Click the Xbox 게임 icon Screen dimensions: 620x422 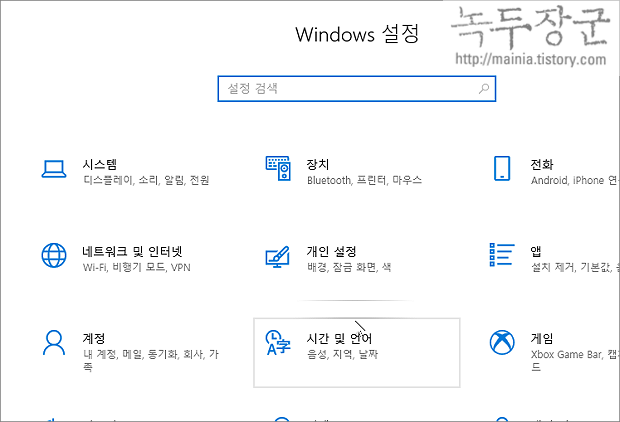pos(502,343)
